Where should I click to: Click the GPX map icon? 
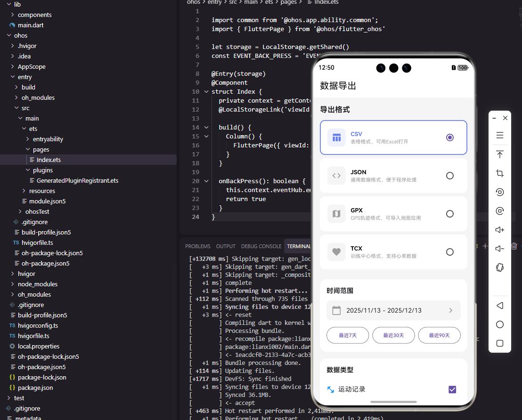[336, 214]
